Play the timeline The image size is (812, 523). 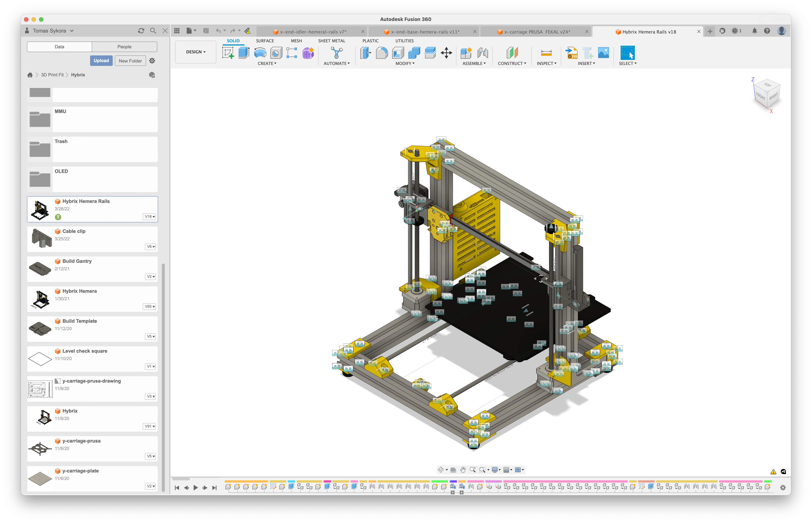pyautogui.click(x=196, y=488)
